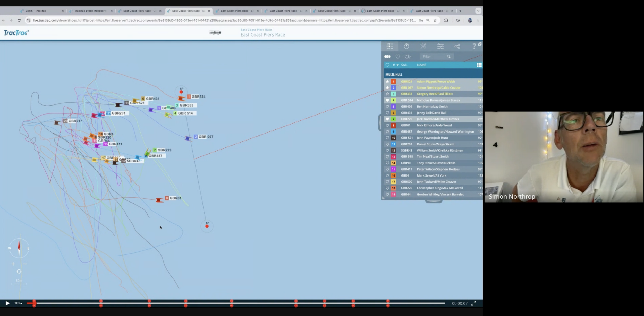
Task: Open the settings sliders panel
Action: click(440, 46)
